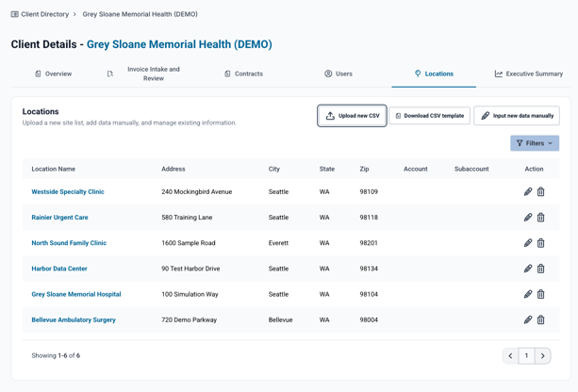Click Input new data manually
The width and height of the screenshot is (578, 392).
517,116
